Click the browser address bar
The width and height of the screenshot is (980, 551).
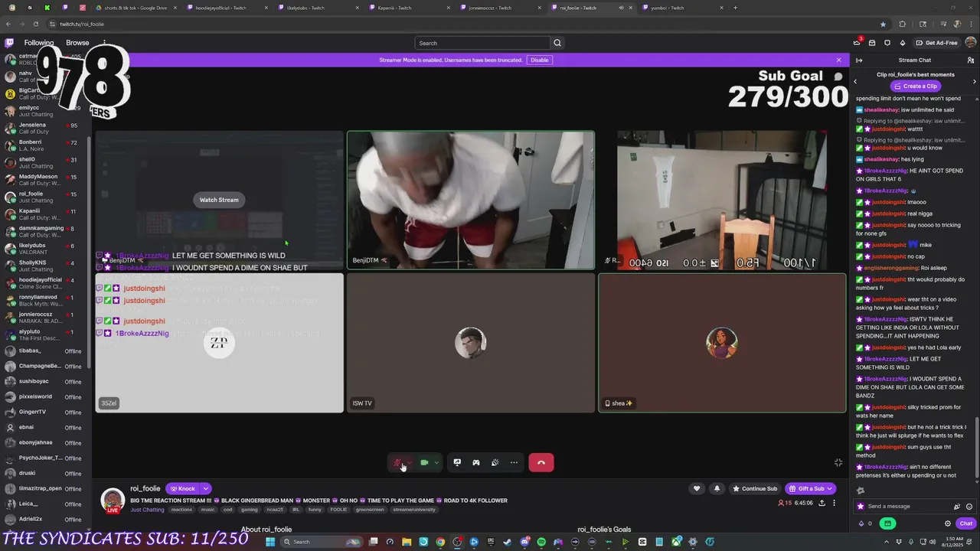(x=459, y=24)
